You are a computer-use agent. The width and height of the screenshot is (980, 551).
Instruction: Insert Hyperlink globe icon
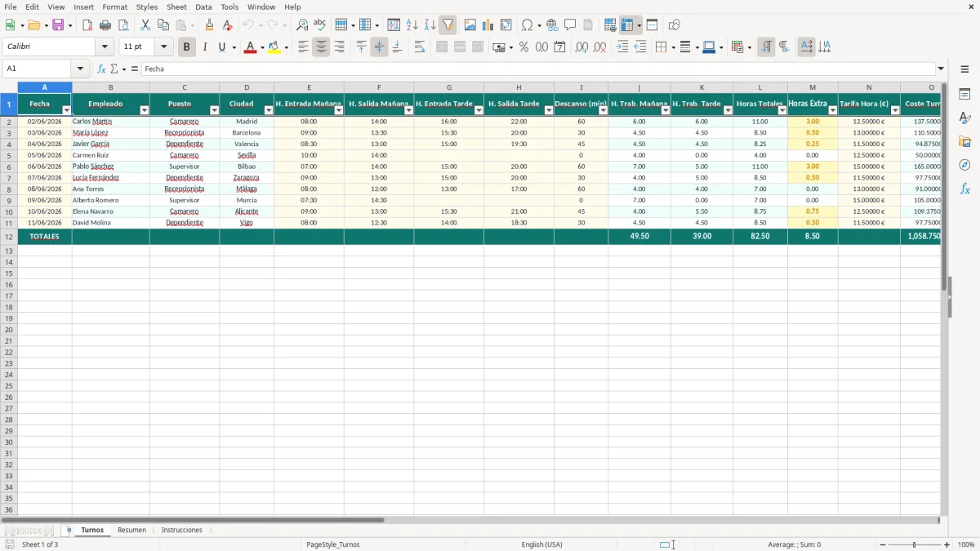point(552,25)
